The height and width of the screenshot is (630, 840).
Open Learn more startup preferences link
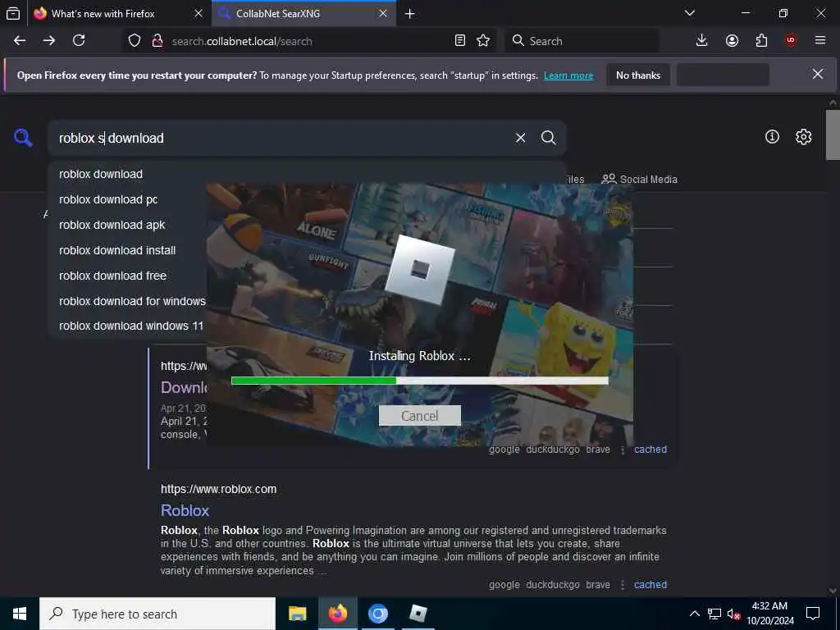click(x=568, y=75)
